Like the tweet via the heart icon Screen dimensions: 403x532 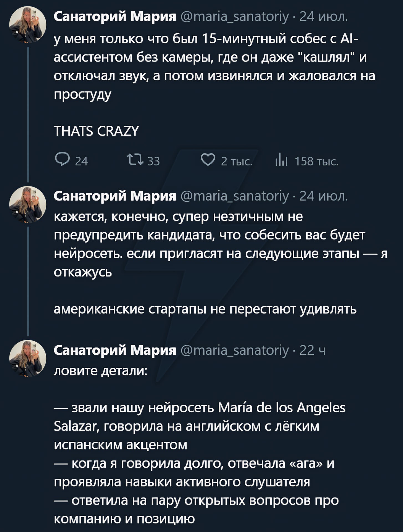coord(208,160)
